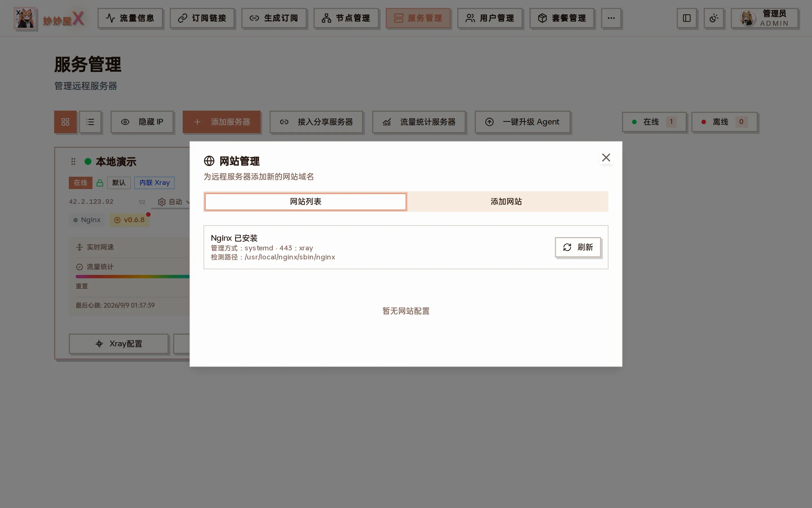Open 生成订阅 navigation item
This screenshot has width=812, height=508.
coord(273,18)
